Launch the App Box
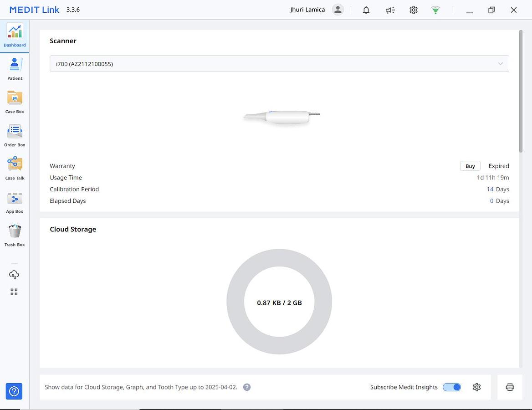This screenshot has height=410, width=532. (x=15, y=202)
